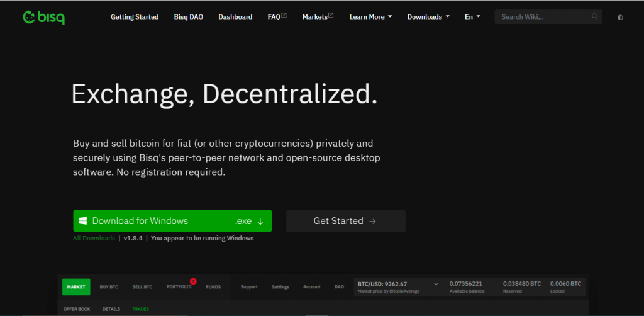This screenshot has height=316, width=644.
Task: Open the Markets external link
Action: click(x=318, y=17)
